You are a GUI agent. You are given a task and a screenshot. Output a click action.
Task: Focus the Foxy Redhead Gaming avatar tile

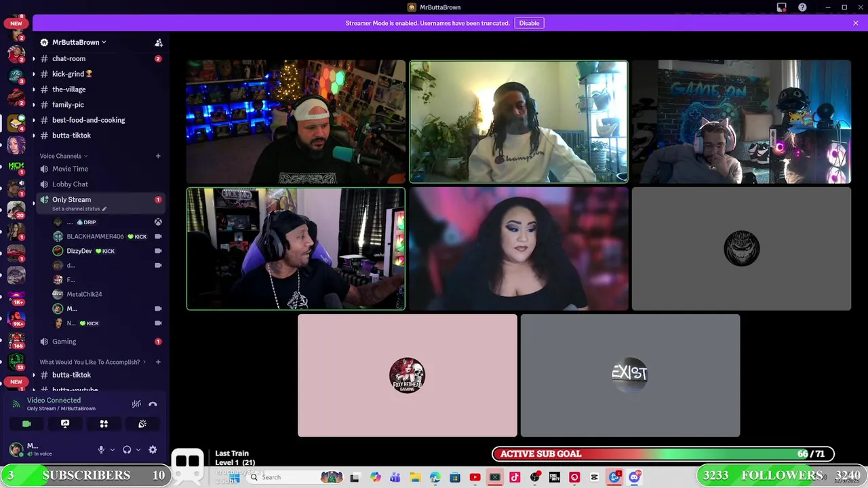pos(407,375)
